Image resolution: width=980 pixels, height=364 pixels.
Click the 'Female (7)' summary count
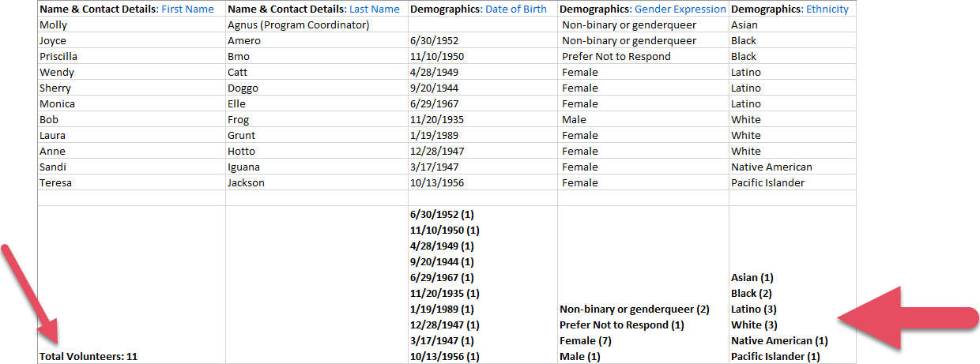pos(587,340)
